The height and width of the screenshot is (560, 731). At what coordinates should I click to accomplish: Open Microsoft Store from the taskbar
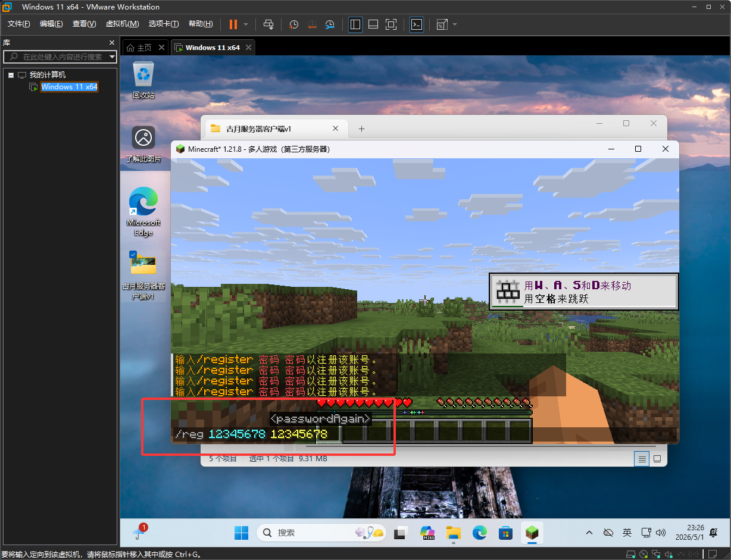click(x=505, y=532)
